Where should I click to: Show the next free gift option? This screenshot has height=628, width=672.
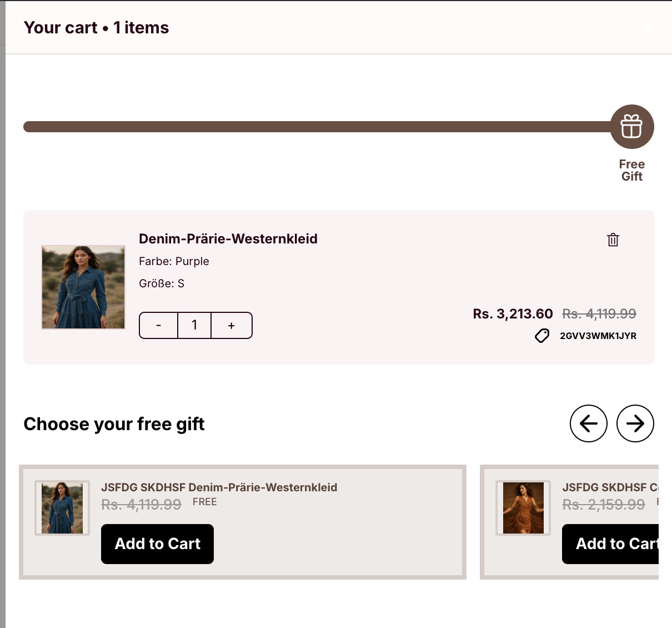point(635,423)
